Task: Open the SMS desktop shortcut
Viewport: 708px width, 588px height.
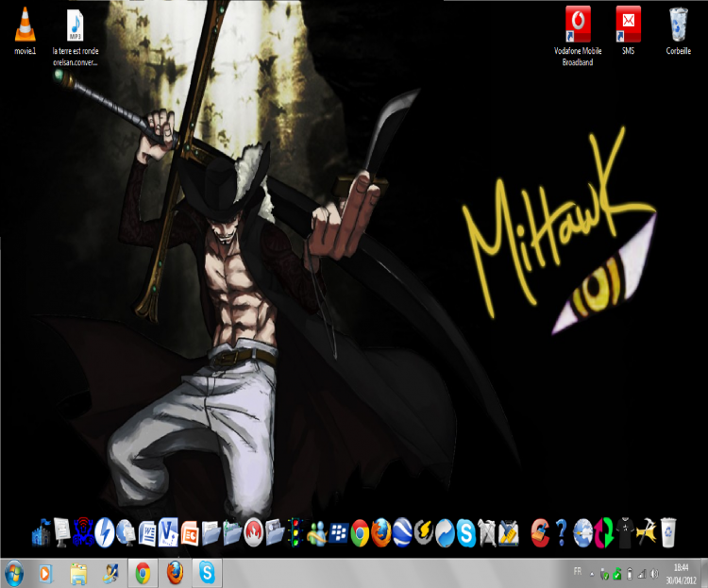Action: 628,31
